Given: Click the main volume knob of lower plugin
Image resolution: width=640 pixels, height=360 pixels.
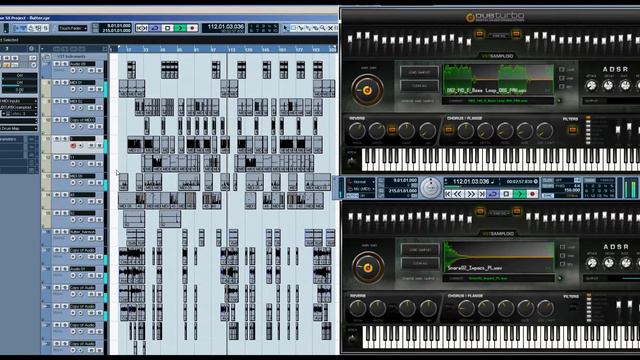Looking at the screenshot, I should coord(368,268).
